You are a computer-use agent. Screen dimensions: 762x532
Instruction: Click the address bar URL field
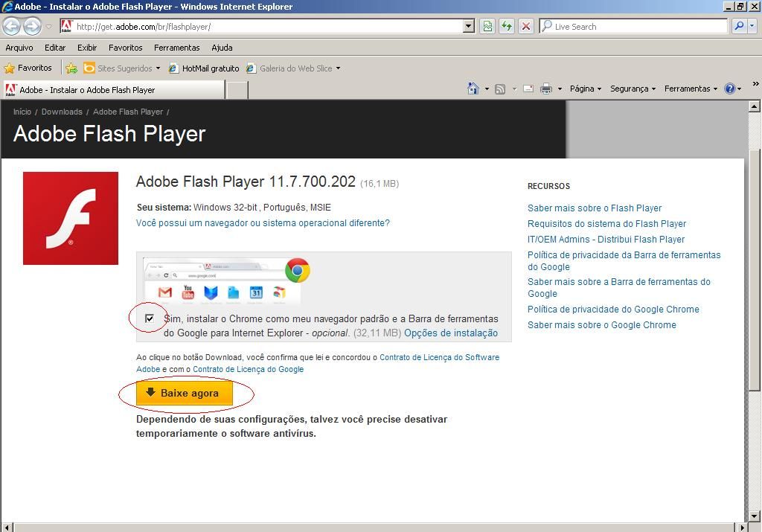click(262, 26)
